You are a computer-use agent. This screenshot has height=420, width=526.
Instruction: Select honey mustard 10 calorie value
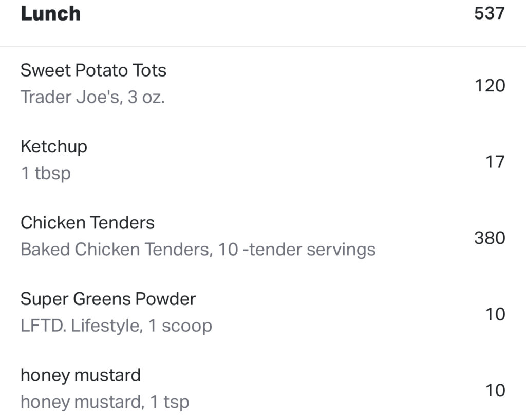495,390
